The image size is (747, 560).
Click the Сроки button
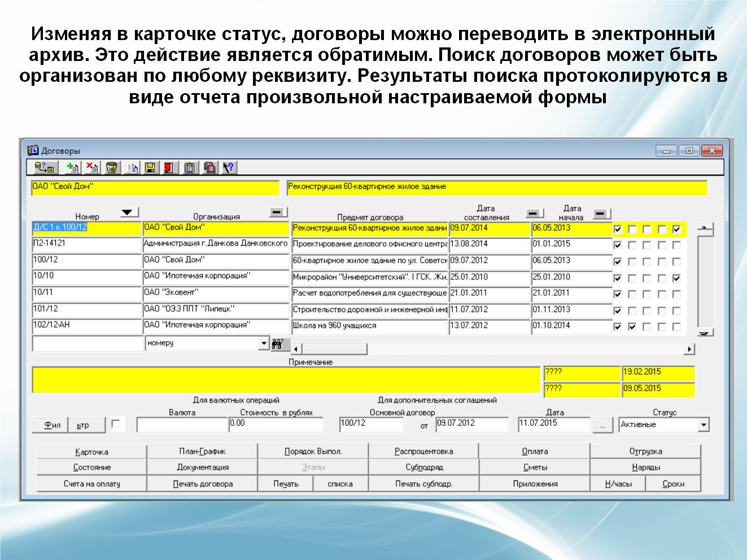coord(673,484)
